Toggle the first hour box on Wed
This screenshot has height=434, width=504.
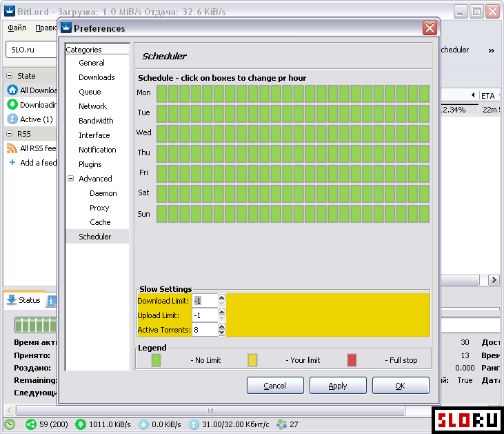pos(161,134)
